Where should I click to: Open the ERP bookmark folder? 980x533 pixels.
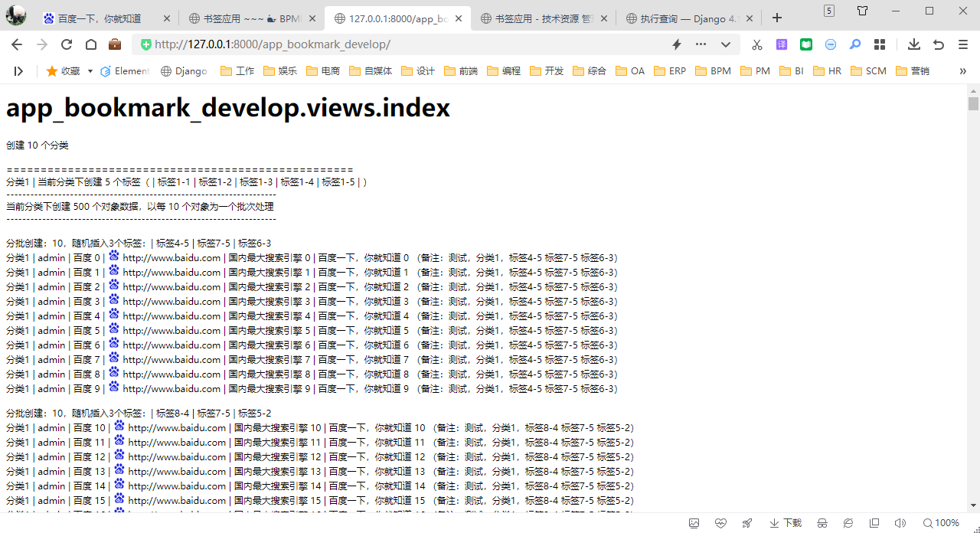[670, 70]
